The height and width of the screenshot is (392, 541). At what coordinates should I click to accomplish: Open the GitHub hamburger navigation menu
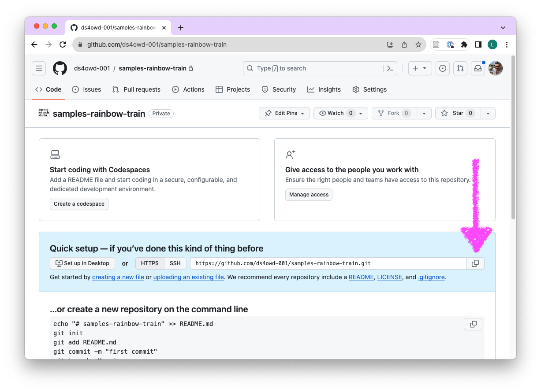(39, 68)
